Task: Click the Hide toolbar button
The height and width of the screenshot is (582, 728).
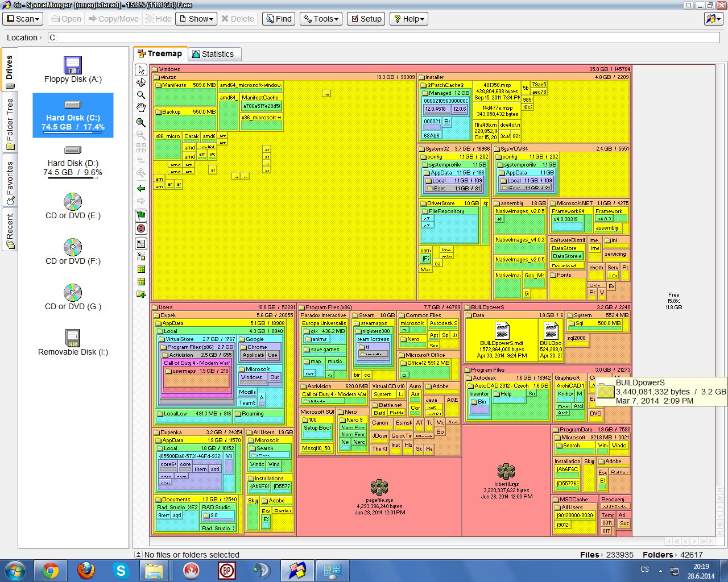Action: [x=159, y=19]
